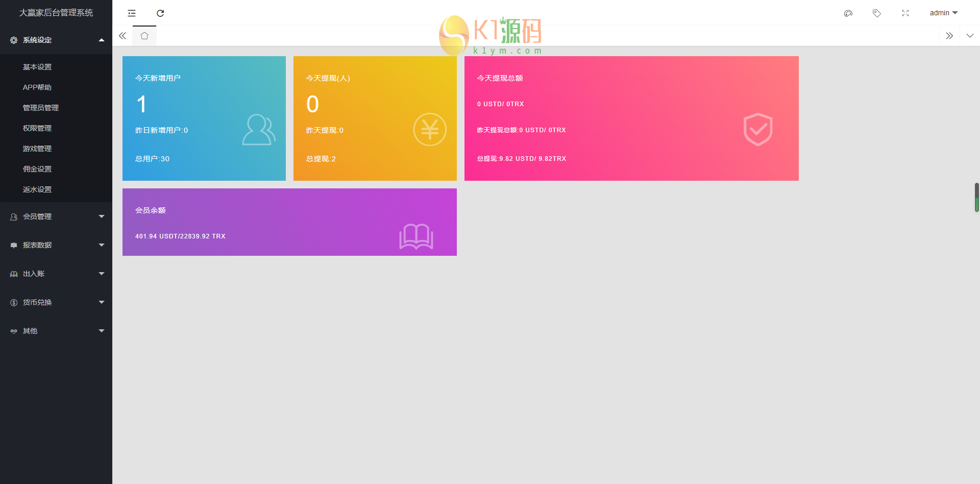The height and width of the screenshot is (484, 980).
Task: Expand the 货币兑换 menu
Action: (x=56, y=302)
